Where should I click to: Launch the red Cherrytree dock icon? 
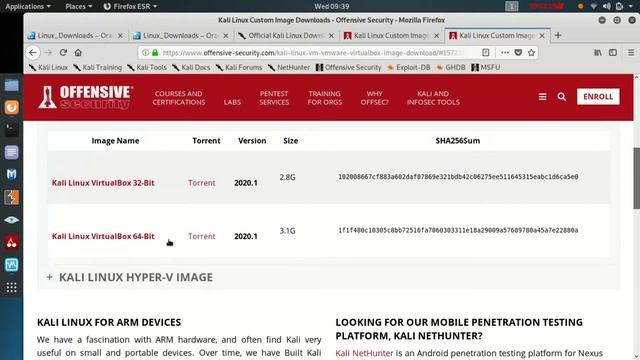point(11,242)
